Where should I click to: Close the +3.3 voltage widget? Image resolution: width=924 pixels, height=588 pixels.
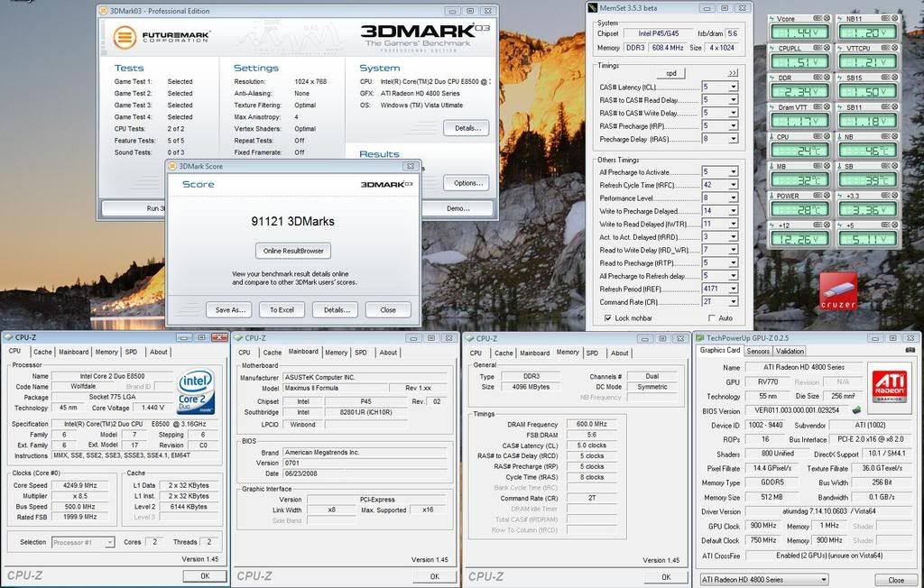pos(894,196)
